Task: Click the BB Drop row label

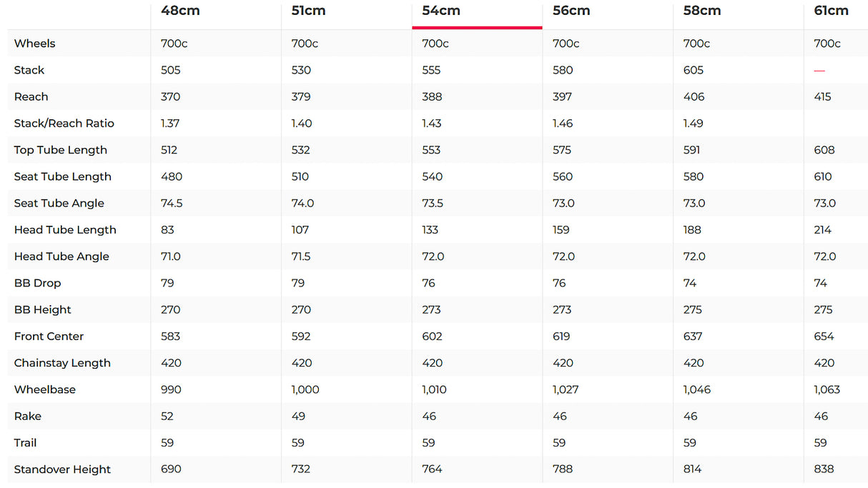Action: (x=37, y=284)
